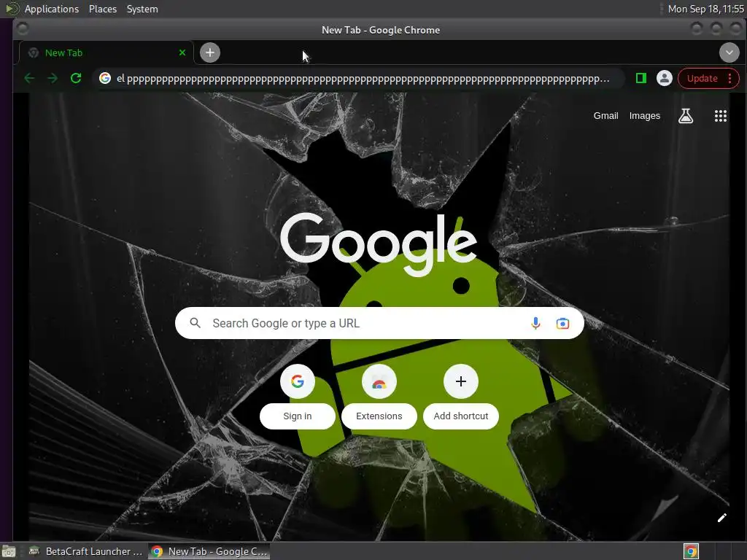Screen dimensions: 747x560
Task: Open the Applications menu
Action: point(52,9)
